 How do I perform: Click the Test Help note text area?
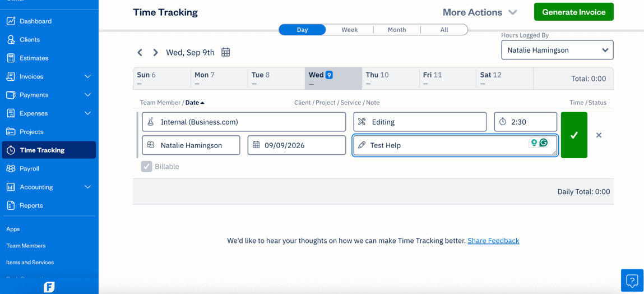point(456,145)
